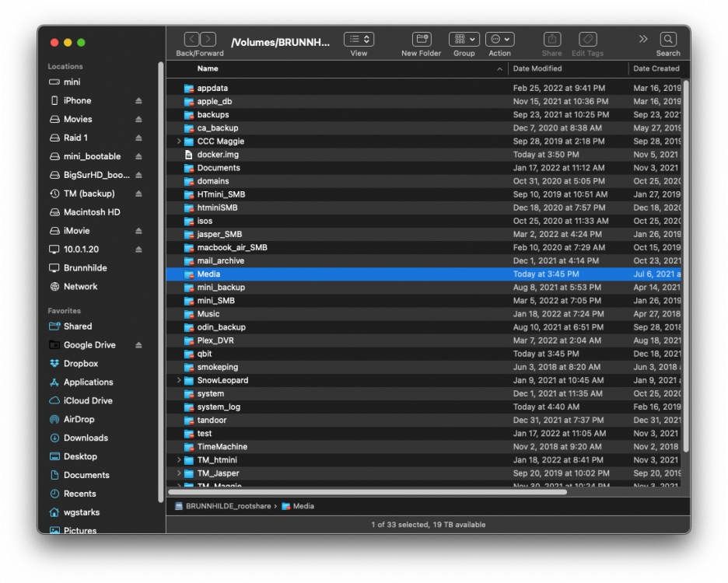Expand the TM_htmini folder
This screenshot has width=728, height=583.
pos(179,460)
